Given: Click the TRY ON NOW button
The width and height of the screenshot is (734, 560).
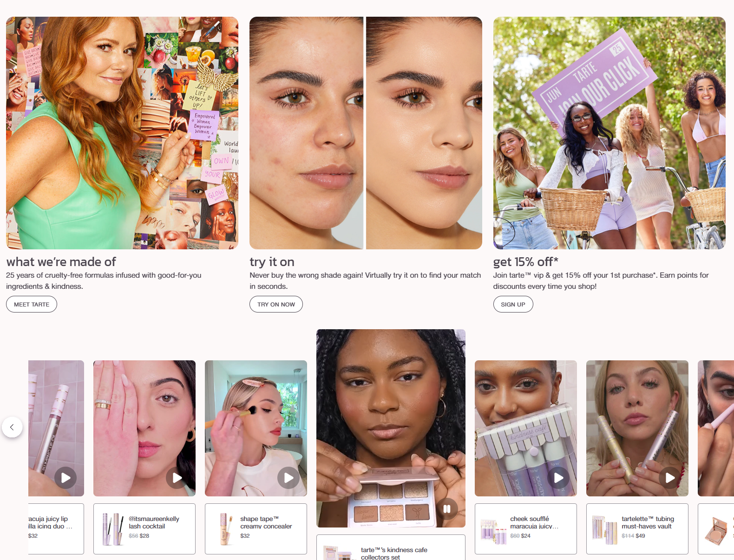Looking at the screenshot, I should coord(276,304).
